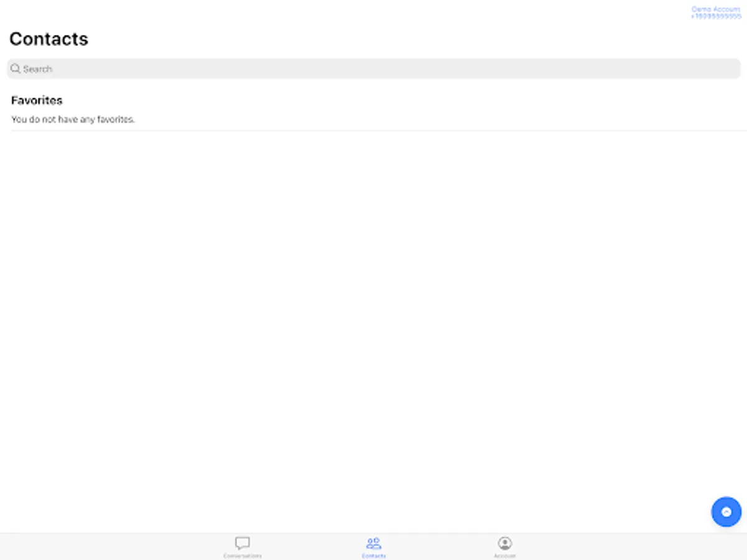Click the Favorites section header
The image size is (747, 560).
pos(36,100)
